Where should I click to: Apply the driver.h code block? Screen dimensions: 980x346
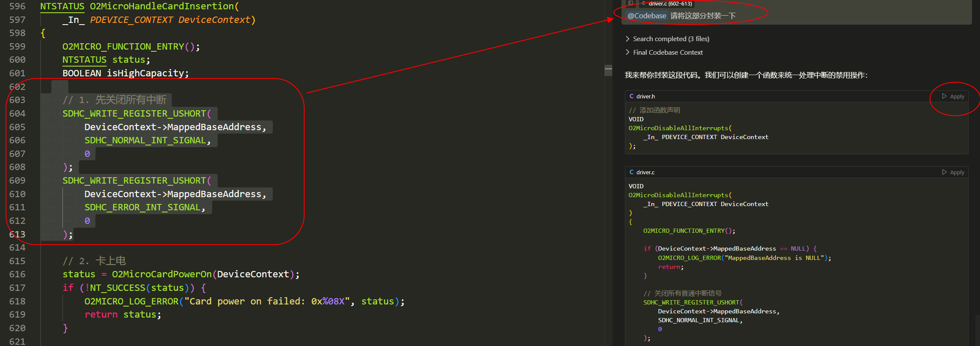pos(953,97)
